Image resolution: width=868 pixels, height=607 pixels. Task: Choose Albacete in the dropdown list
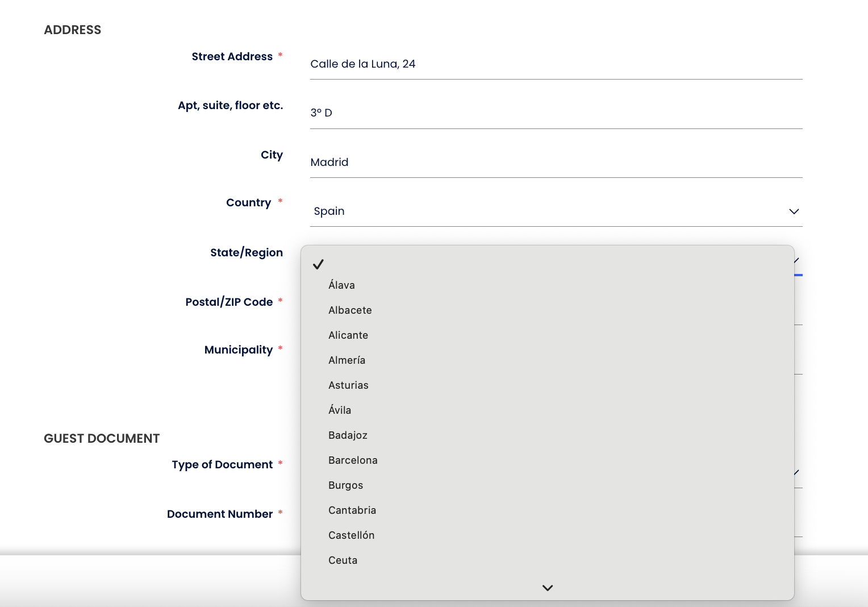pyautogui.click(x=350, y=310)
